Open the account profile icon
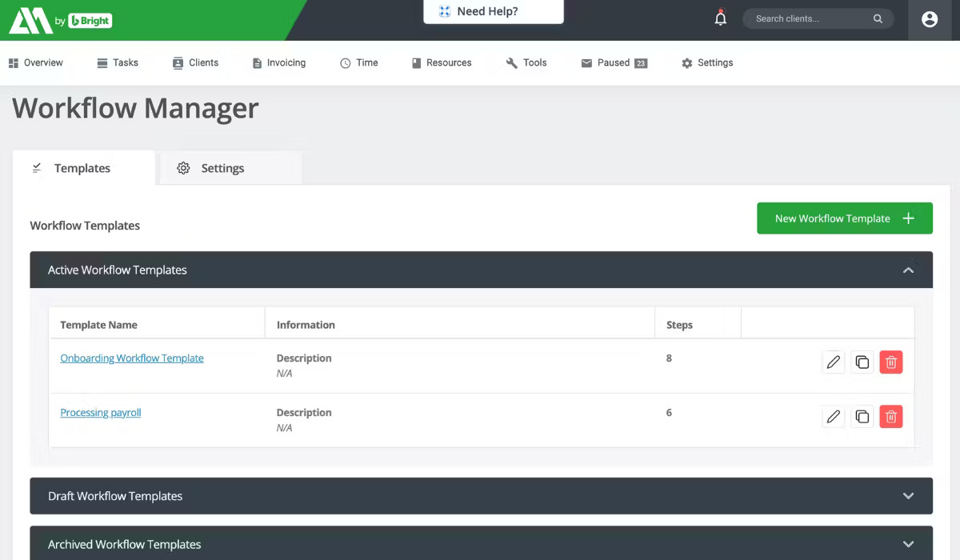The image size is (960, 560). coord(930,18)
